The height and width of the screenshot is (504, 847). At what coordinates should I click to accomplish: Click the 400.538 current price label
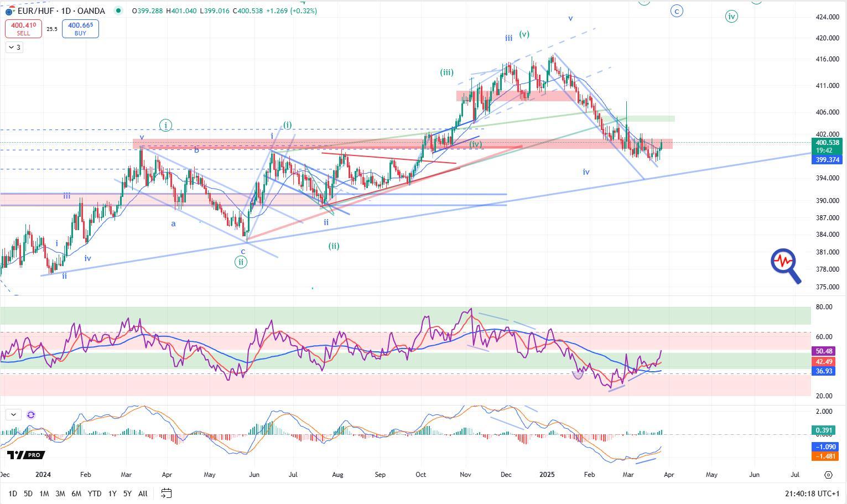(x=828, y=143)
